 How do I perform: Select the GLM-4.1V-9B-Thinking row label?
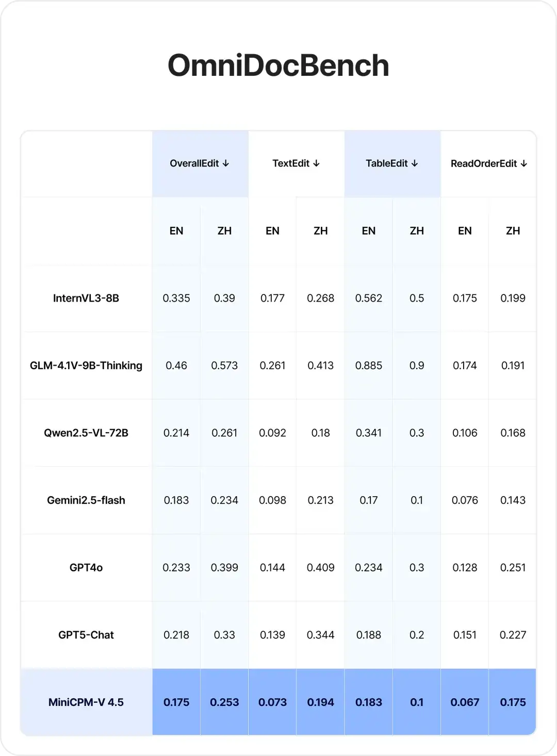86,366
